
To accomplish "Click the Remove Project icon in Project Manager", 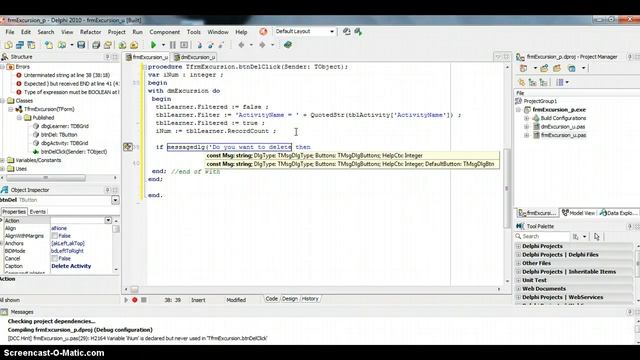I will (557, 69).
